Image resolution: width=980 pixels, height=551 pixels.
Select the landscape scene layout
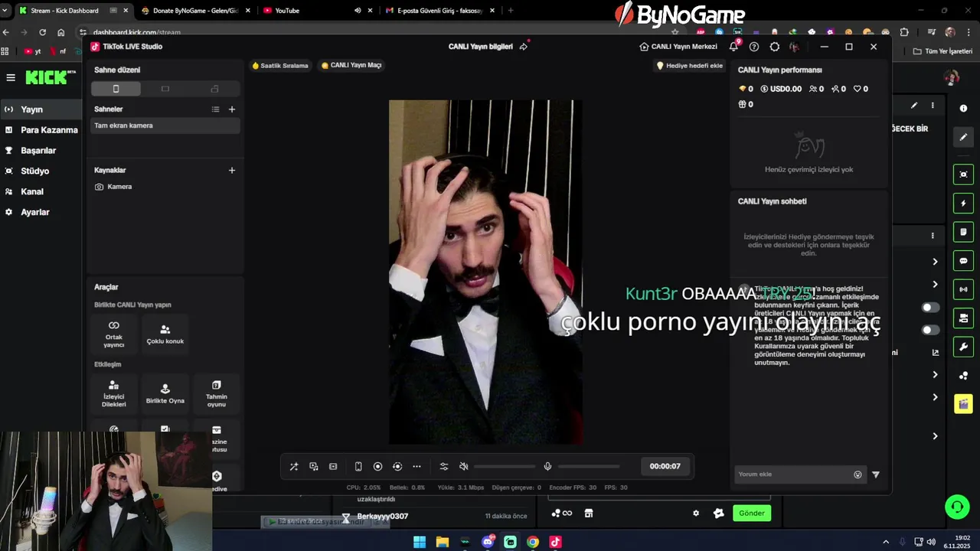[165, 89]
